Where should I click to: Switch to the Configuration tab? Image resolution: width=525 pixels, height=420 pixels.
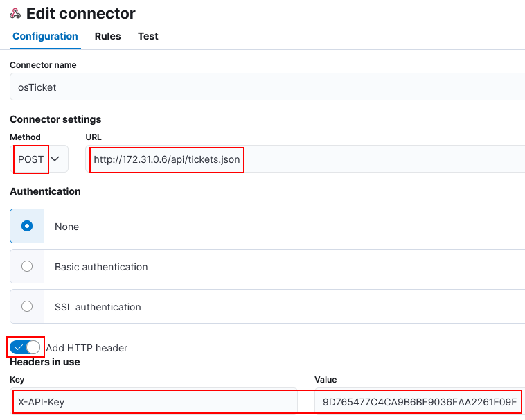pyautogui.click(x=45, y=36)
